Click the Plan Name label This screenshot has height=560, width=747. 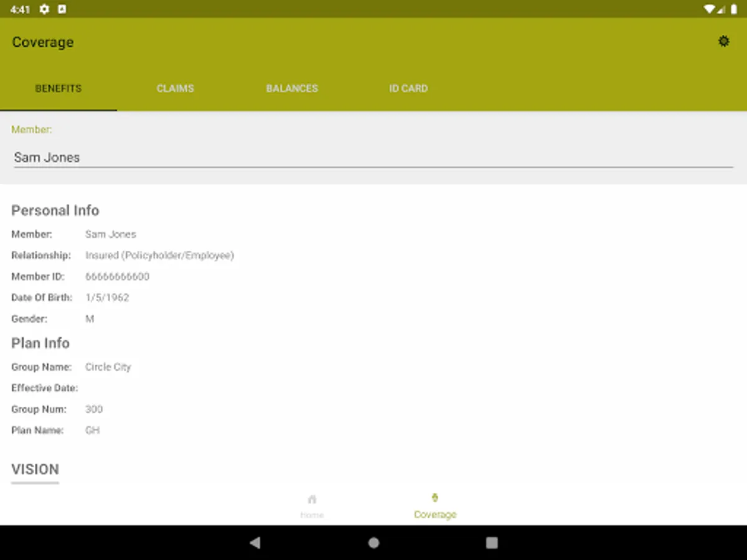[37, 430]
